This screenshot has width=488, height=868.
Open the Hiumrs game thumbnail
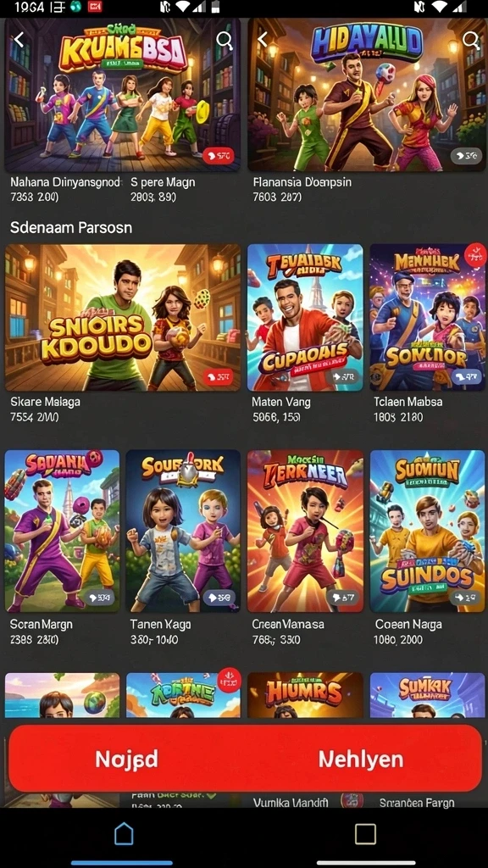pos(305,695)
